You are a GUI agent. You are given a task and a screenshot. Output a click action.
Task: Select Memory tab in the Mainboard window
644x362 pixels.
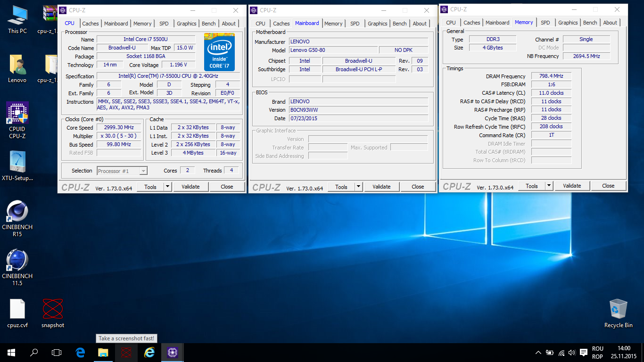tap(333, 24)
